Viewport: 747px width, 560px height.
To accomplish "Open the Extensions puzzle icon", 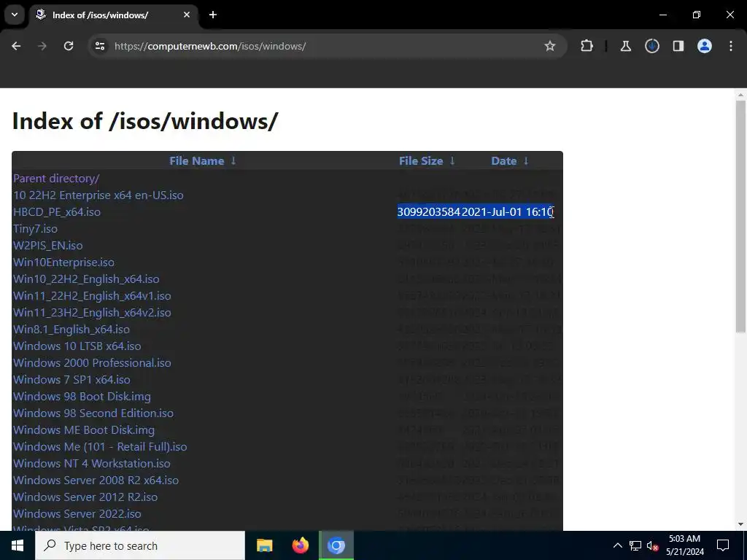I will pyautogui.click(x=587, y=46).
